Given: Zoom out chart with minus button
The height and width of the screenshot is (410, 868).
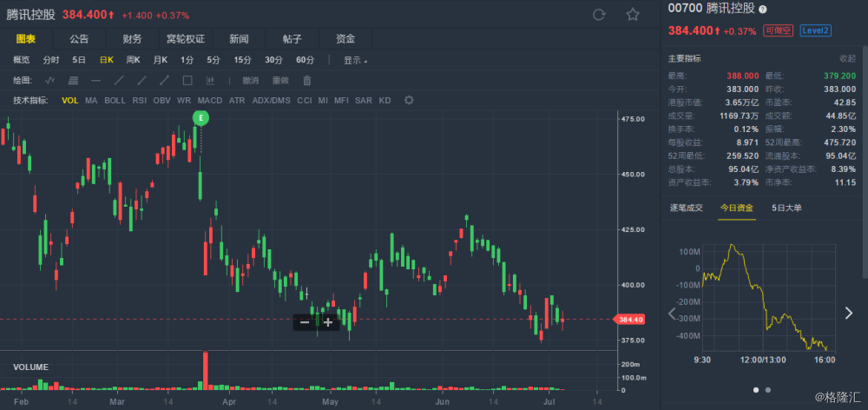Looking at the screenshot, I should coord(305,322).
